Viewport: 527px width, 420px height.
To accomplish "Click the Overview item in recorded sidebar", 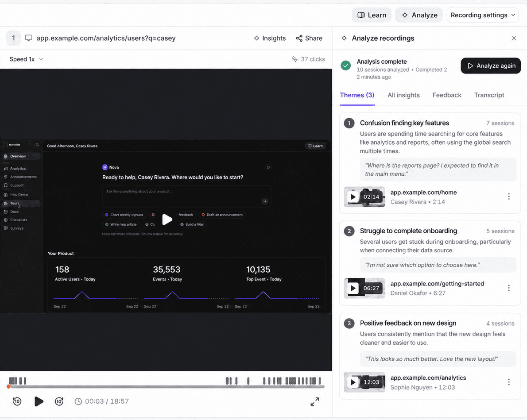I will pyautogui.click(x=21, y=156).
